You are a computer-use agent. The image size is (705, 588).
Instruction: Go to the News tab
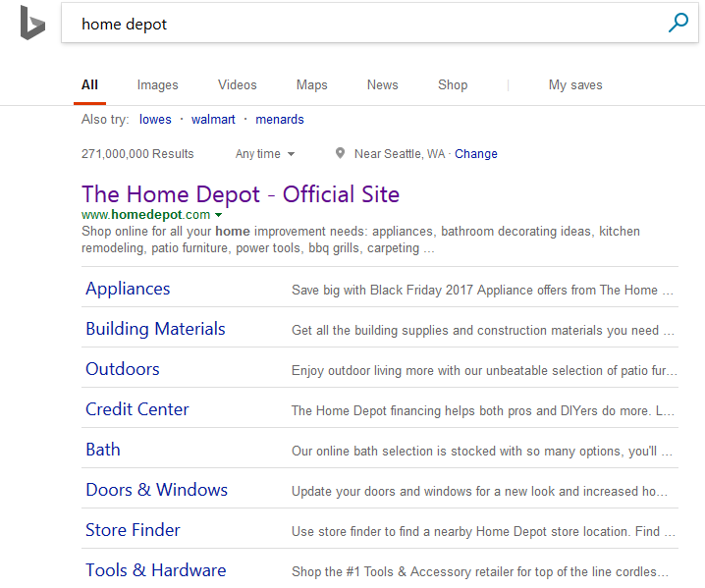point(382,85)
